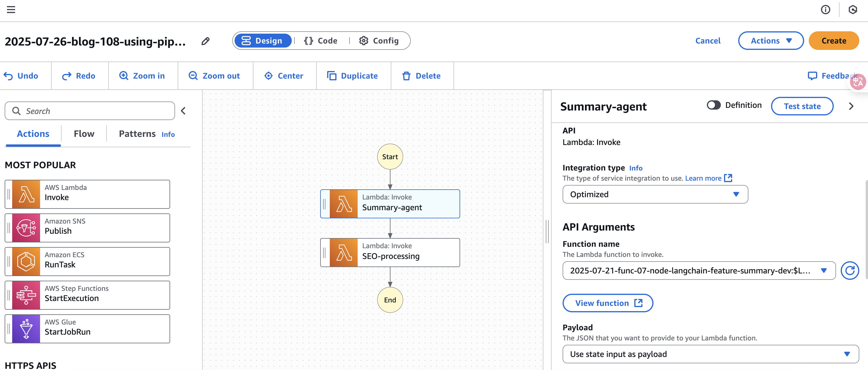868x370 pixels.
Task: Refresh the Lambda function list
Action: click(849, 271)
